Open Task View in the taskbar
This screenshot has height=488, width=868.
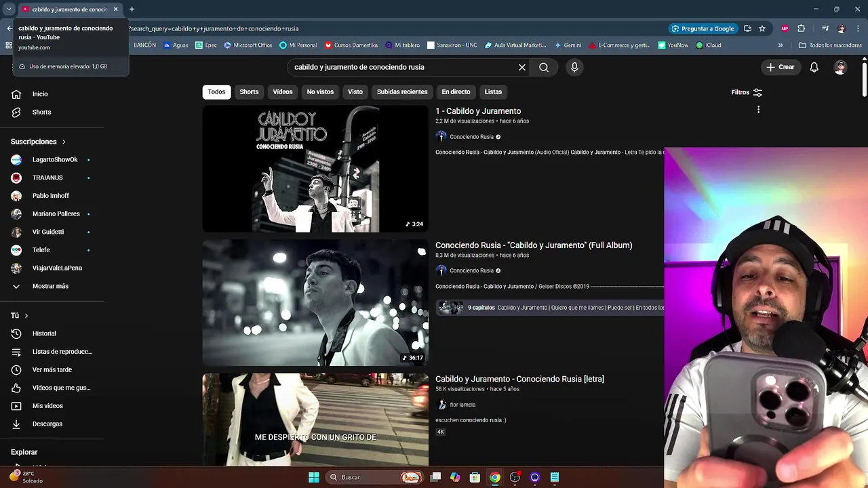coord(435,477)
